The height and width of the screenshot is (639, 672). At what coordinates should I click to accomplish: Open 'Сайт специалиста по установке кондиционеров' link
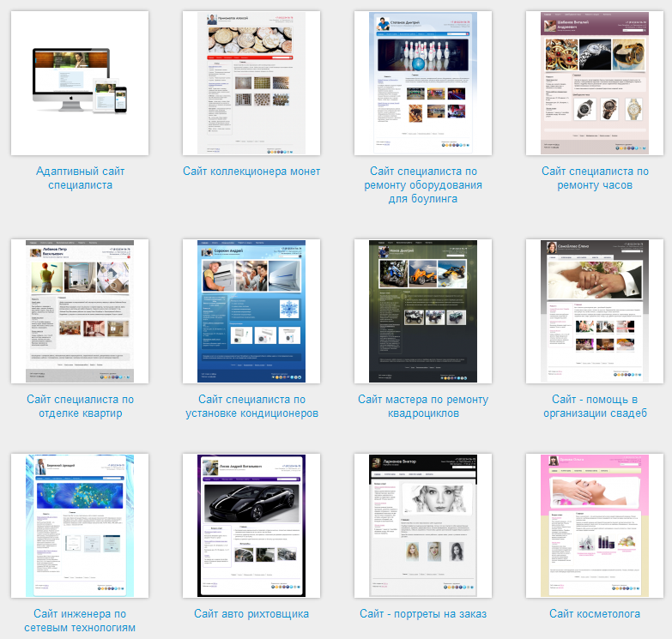pyautogui.click(x=251, y=406)
